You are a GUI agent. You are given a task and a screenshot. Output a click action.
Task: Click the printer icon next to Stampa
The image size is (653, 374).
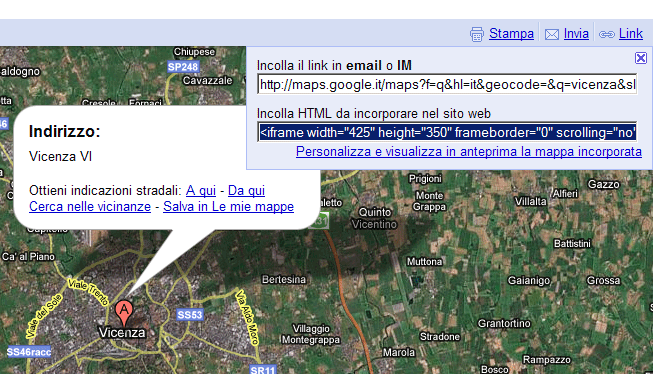(477, 34)
